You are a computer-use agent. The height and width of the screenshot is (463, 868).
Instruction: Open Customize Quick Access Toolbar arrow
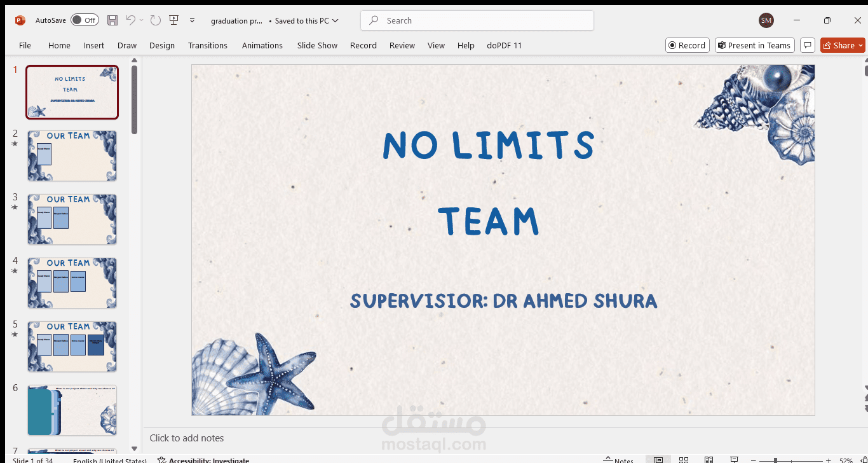click(x=192, y=20)
